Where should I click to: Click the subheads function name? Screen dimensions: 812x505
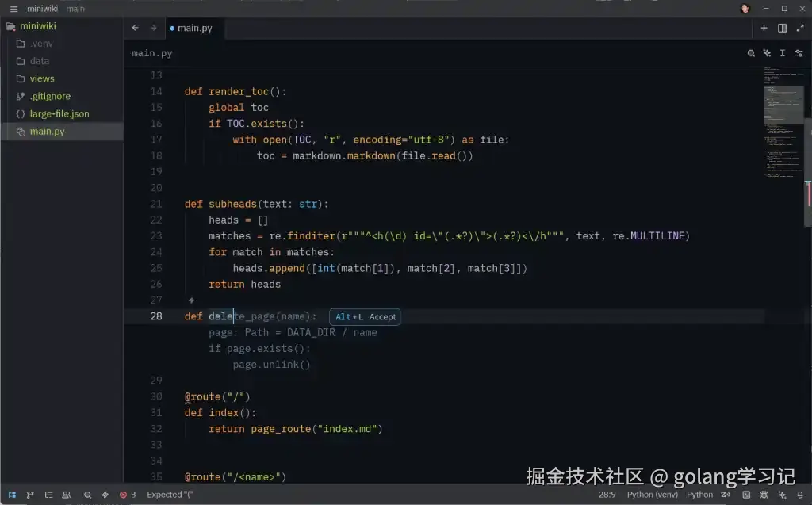[x=232, y=204]
